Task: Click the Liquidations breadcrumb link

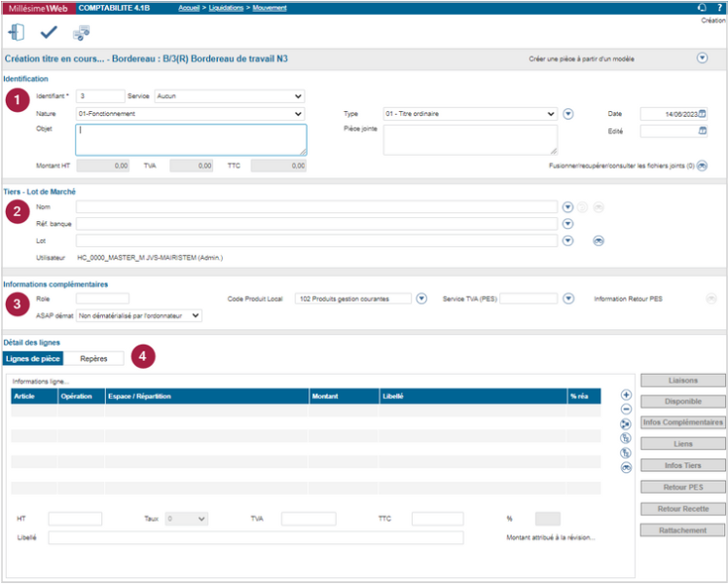Action: point(225,7)
